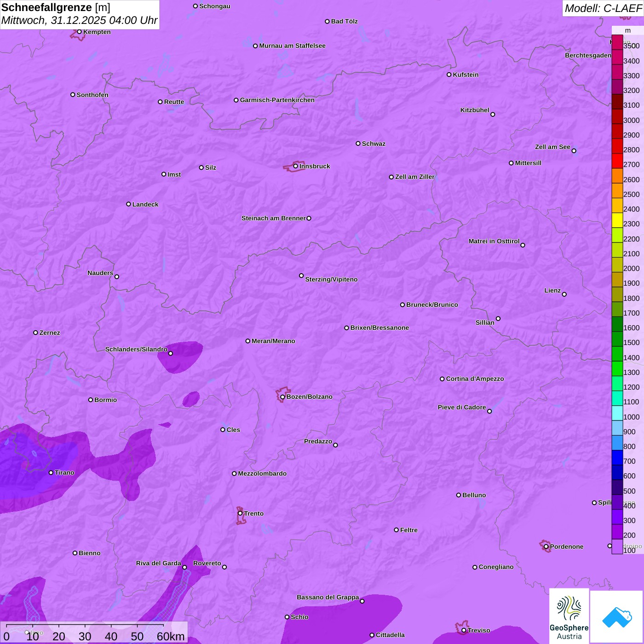Click the Nauders location dot
The image size is (644, 644).
[x=117, y=276]
